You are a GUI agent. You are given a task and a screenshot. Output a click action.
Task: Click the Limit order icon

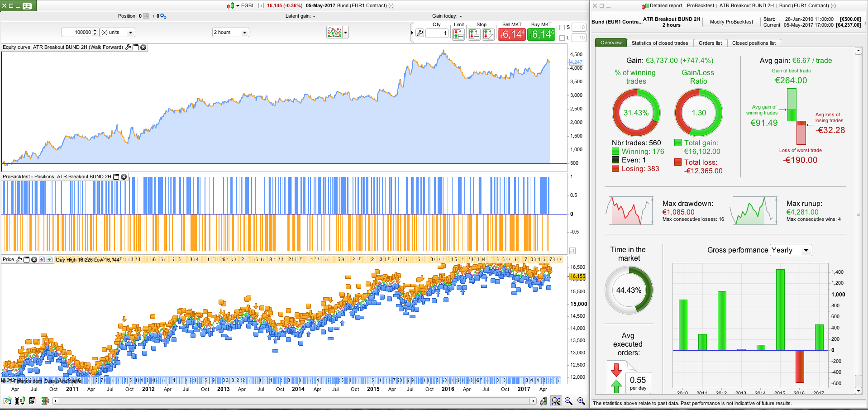(x=458, y=34)
